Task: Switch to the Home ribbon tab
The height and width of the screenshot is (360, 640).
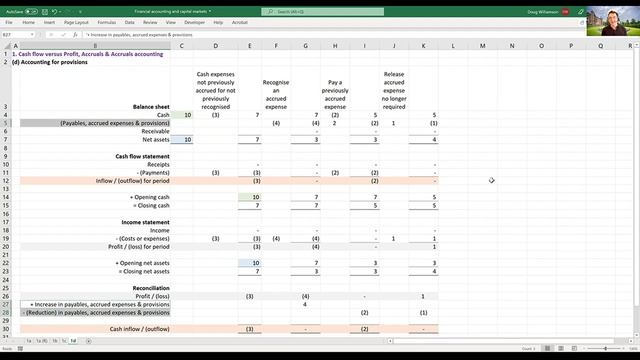Action: pos(29,22)
